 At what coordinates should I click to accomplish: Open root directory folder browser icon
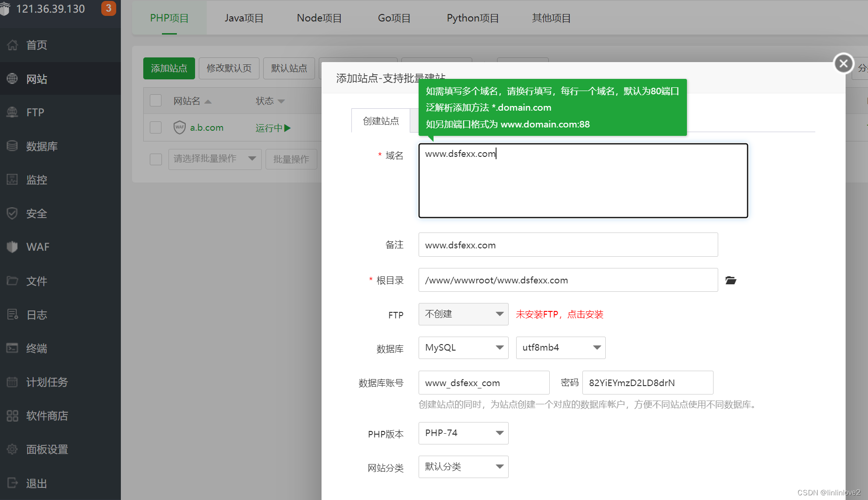coord(731,280)
